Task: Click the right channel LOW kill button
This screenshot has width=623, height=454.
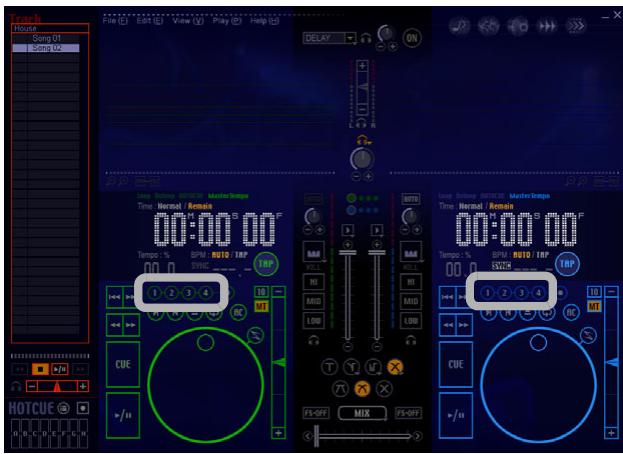Action: (411, 320)
